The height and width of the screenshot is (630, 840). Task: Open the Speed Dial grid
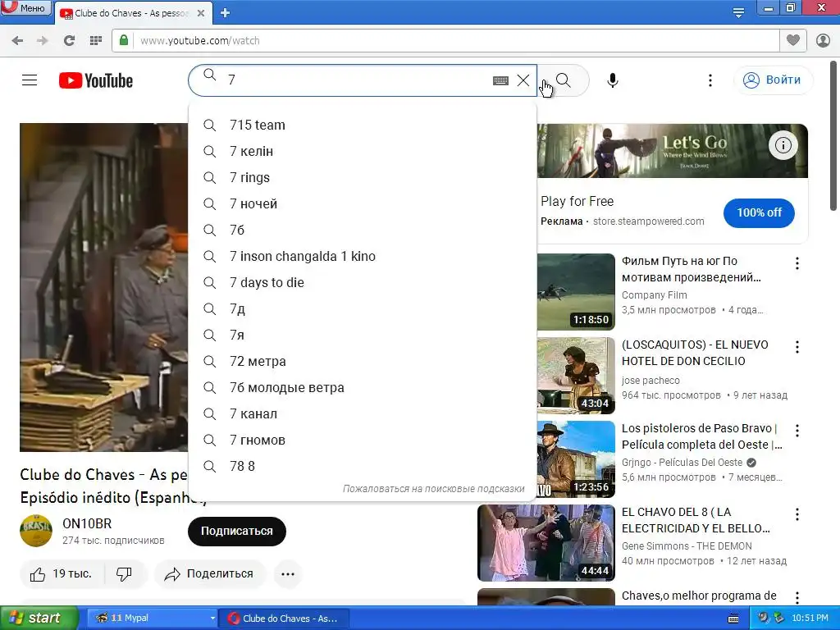(96, 41)
